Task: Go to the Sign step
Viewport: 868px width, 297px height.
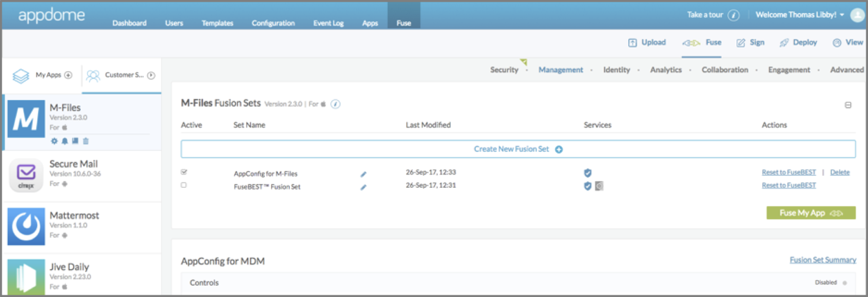Action: 750,43
